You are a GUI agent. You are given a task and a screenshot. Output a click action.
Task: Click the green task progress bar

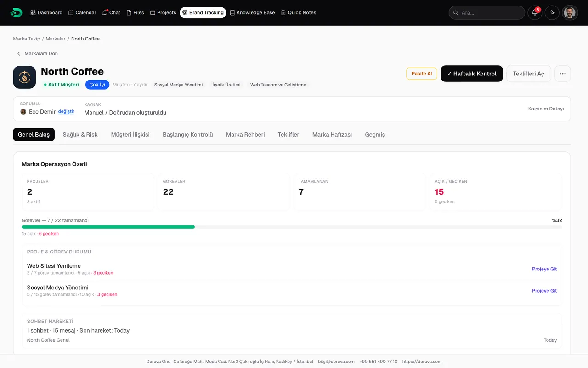pyautogui.click(x=108, y=227)
